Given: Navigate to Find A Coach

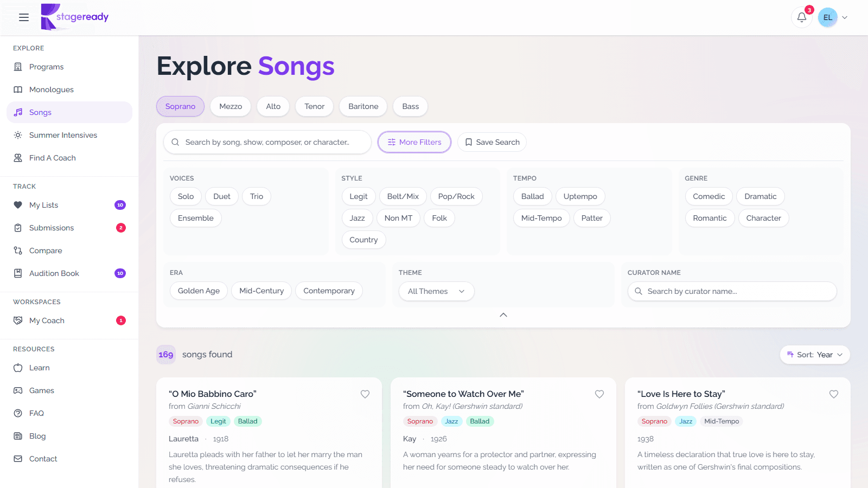Looking at the screenshot, I should point(69,158).
